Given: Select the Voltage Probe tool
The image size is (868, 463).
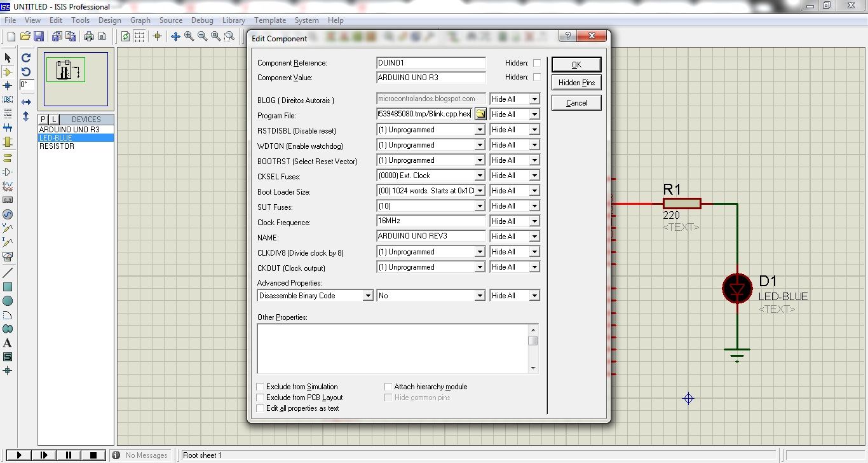Looking at the screenshot, I should (x=8, y=228).
